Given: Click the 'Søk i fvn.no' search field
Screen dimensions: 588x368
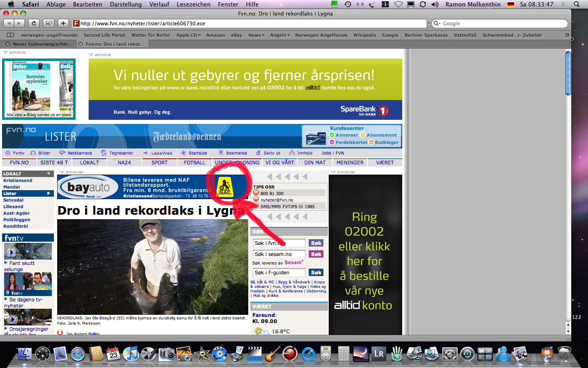Looking at the screenshot, I should coord(279,243).
